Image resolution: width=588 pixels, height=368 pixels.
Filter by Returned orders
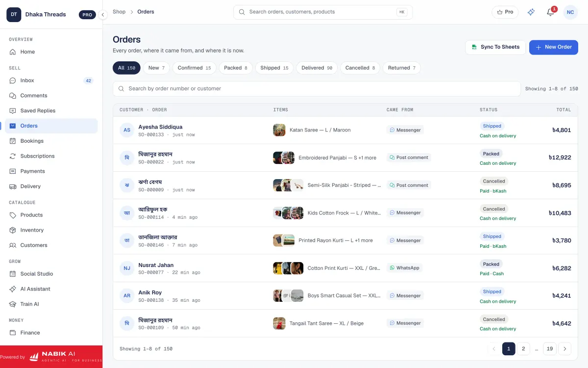402,68
